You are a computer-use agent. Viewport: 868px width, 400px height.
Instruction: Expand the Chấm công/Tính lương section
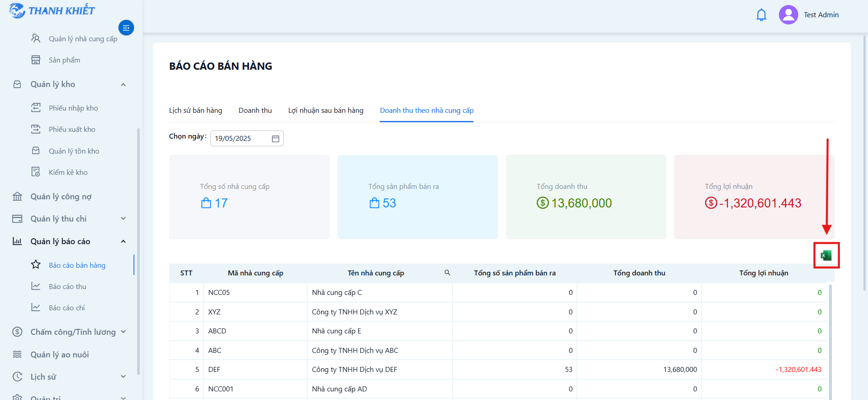[x=123, y=332]
